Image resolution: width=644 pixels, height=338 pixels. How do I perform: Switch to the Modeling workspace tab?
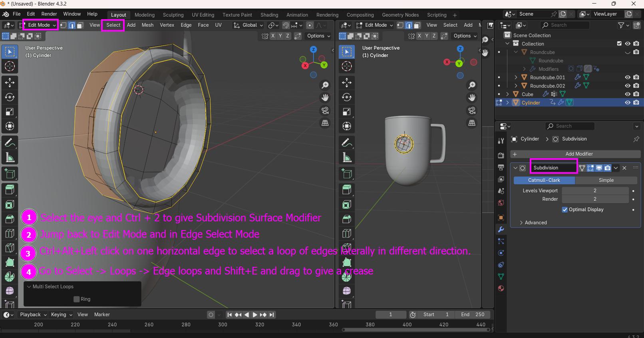145,15
